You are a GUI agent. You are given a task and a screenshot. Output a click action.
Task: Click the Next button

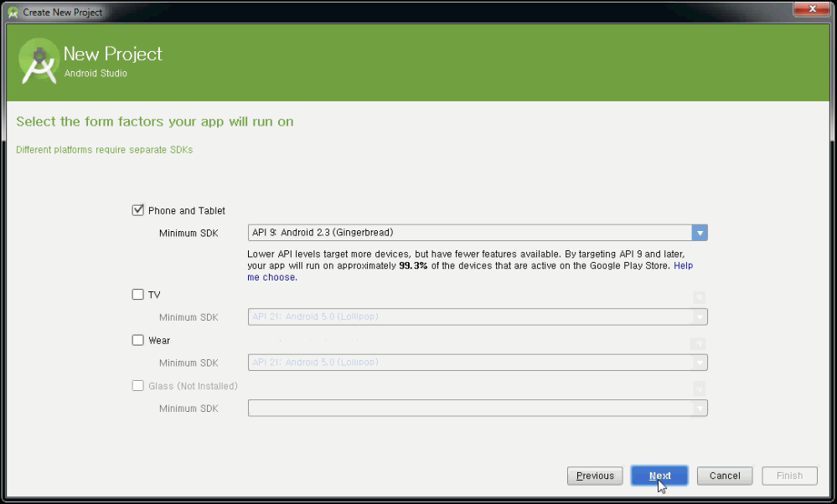click(x=660, y=476)
